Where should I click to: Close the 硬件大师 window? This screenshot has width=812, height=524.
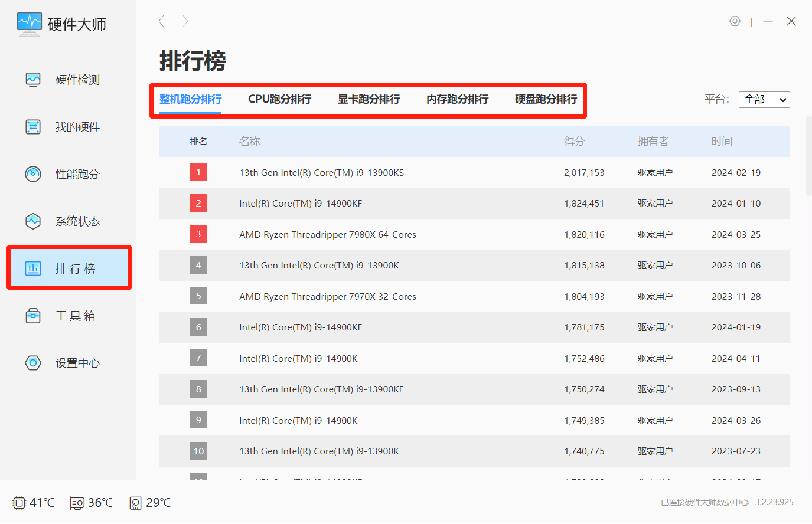pyautogui.click(x=791, y=21)
